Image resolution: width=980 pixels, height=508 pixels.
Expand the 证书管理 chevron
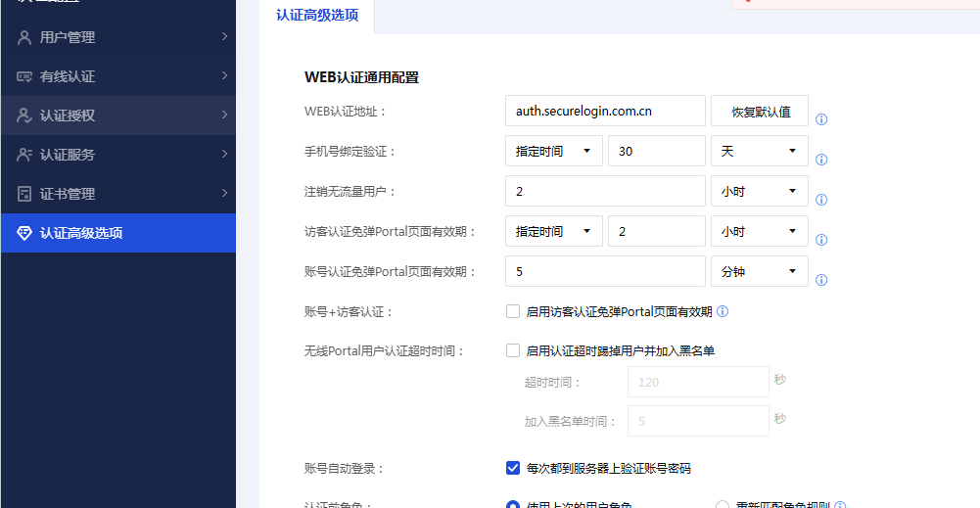(x=224, y=193)
